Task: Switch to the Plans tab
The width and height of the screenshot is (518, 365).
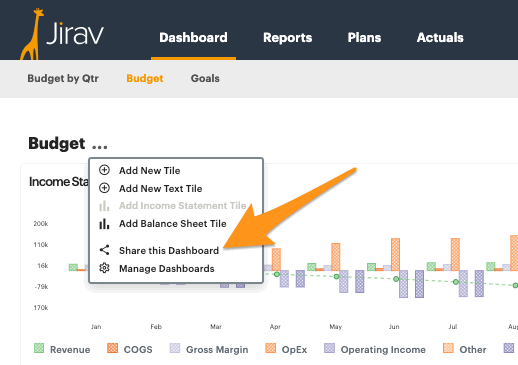Action: point(364,37)
